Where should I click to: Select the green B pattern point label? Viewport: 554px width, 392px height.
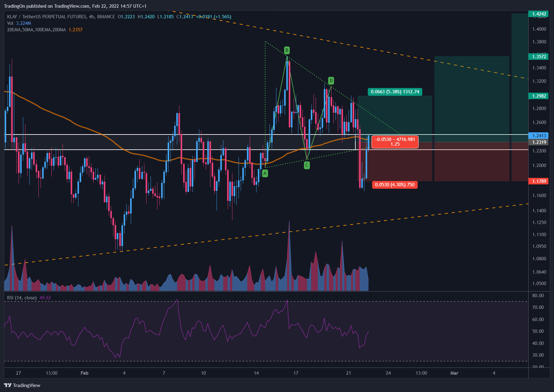(x=287, y=50)
